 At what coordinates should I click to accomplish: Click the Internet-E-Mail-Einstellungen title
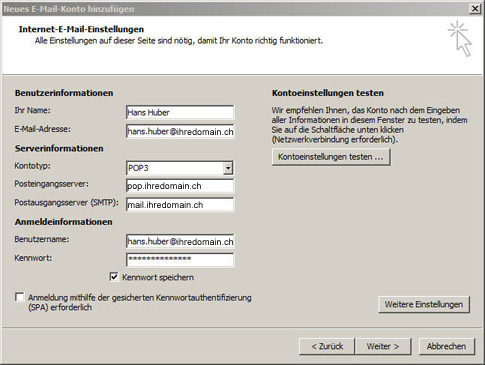pos(81,29)
